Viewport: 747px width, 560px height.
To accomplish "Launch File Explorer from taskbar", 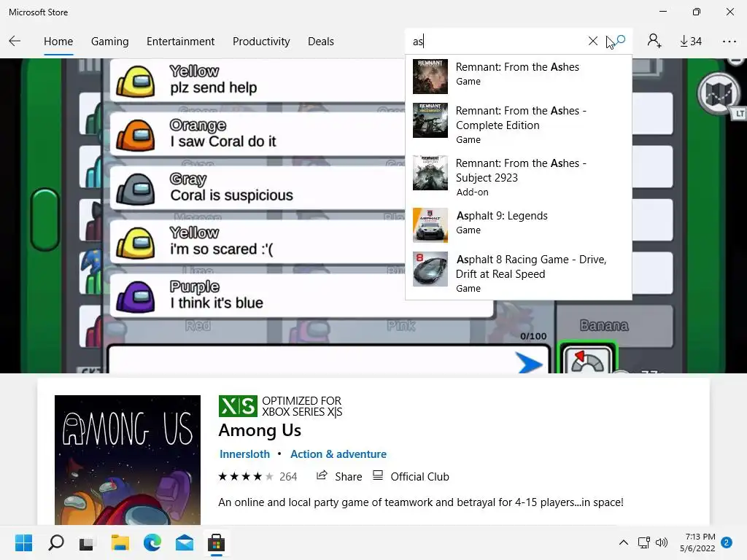I will [120, 542].
